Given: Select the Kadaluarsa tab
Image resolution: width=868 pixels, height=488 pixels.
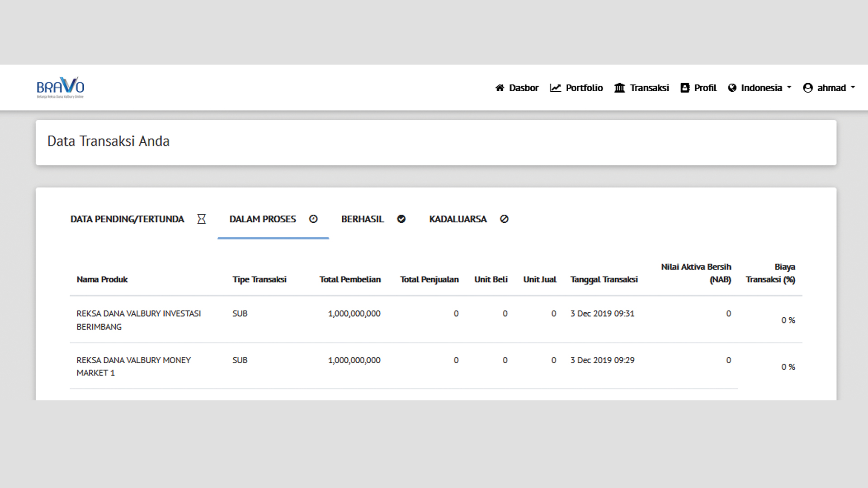Looking at the screenshot, I should (x=458, y=219).
